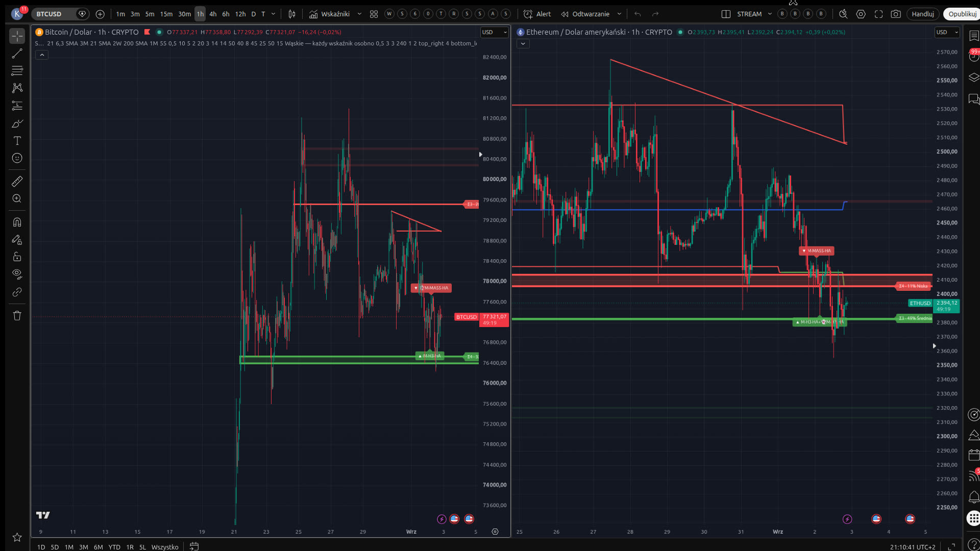Screen dimensions: 980x551
Task: Open the patterns drawing tools
Action: pos(17,88)
